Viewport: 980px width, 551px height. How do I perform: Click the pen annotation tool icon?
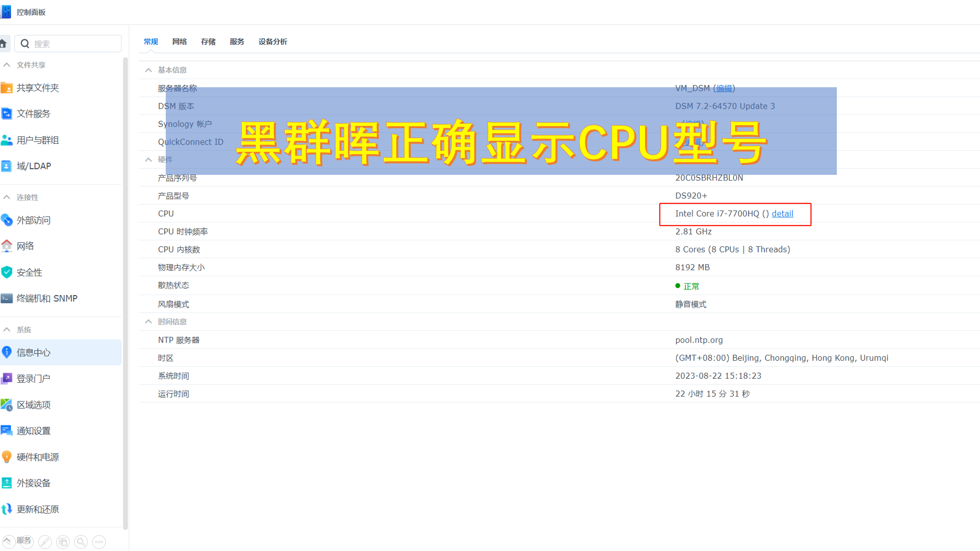[x=45, y=542]
